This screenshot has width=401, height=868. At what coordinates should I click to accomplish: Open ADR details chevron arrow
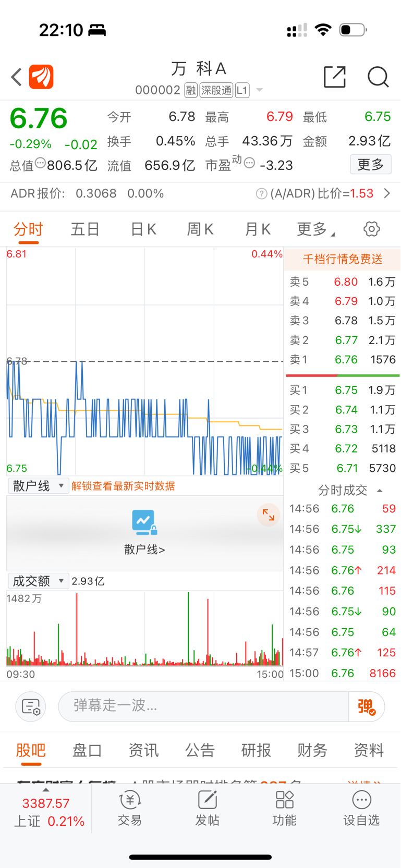point(387,193)
